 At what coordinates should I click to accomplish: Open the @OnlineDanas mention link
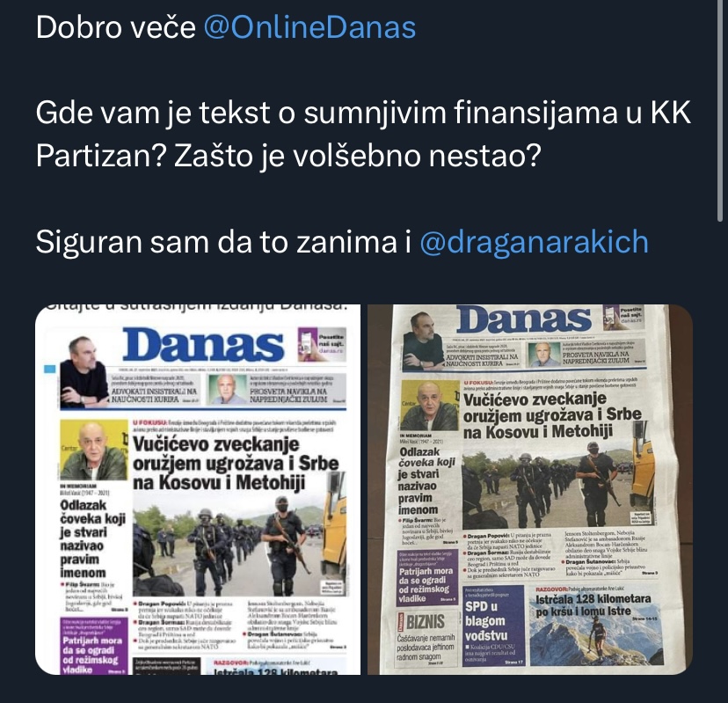tap(309, 27)
